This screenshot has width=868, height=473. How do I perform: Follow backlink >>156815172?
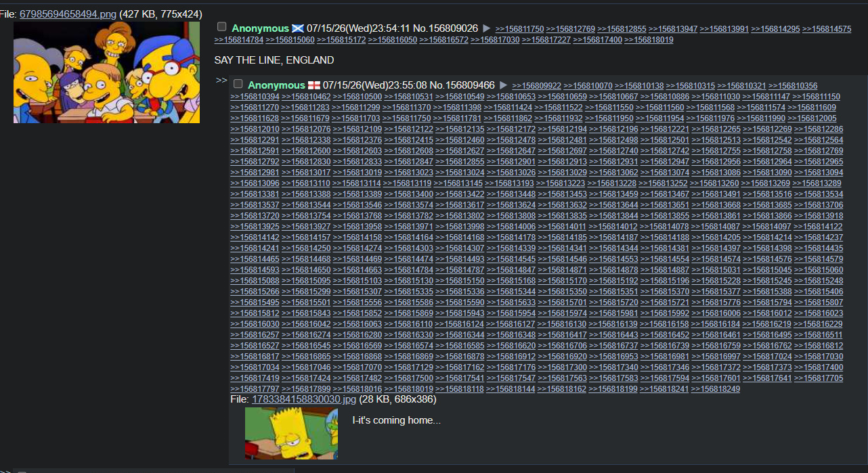coord(342,40)
